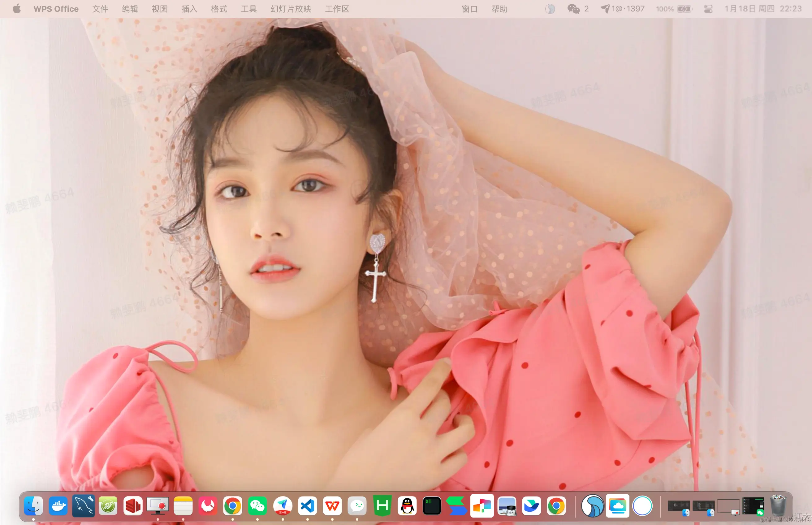Open the 工作区 menu
Viewport: 812px width, 525px height.
tap(337, 9)
